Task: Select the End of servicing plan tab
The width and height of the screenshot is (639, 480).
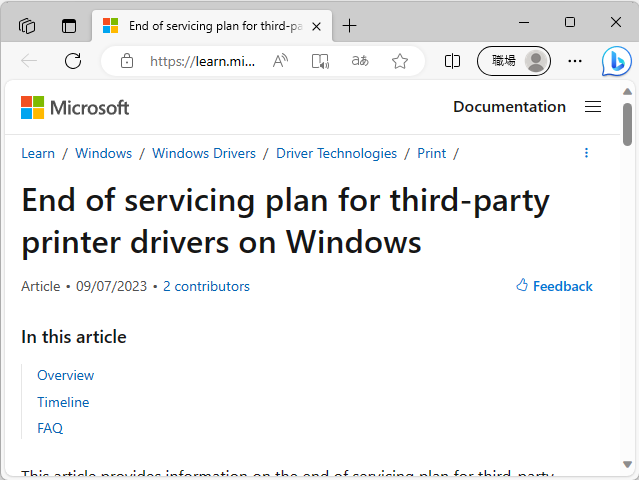Action: 212,26
